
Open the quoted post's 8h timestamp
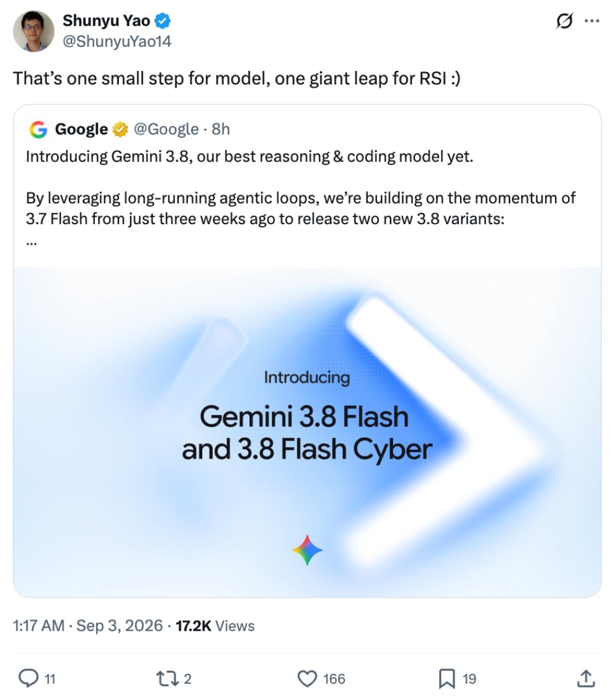tap(221, 129)
